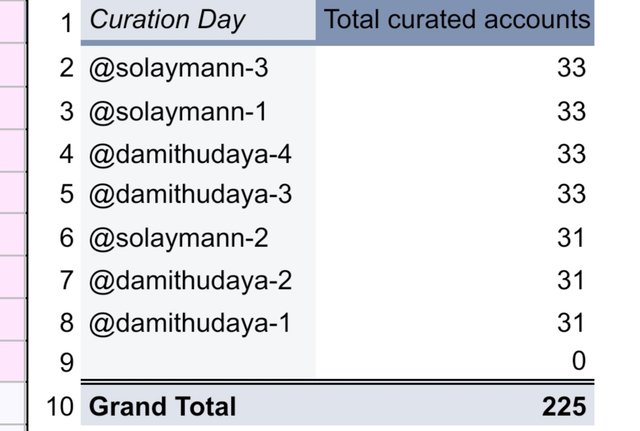Select row number 10 header
The image size is (640, 431).
coord(61,407)
